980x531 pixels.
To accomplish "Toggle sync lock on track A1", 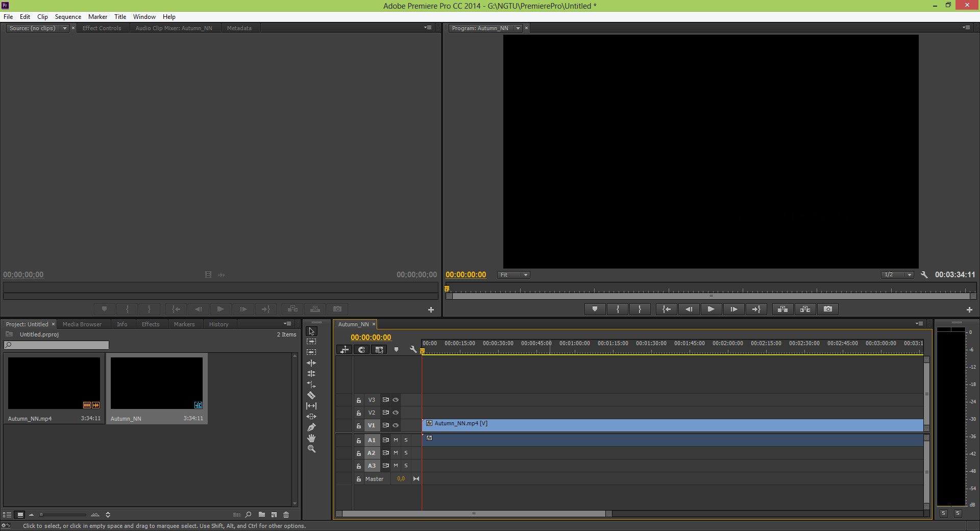I will pyautogui.click(x=386, y=440).
